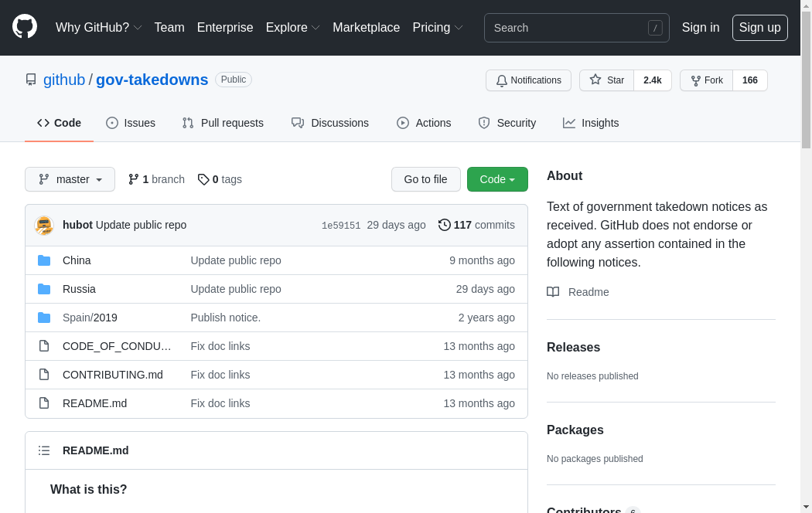
Task: Open the Marketplace link
Action: coord(366,27)
